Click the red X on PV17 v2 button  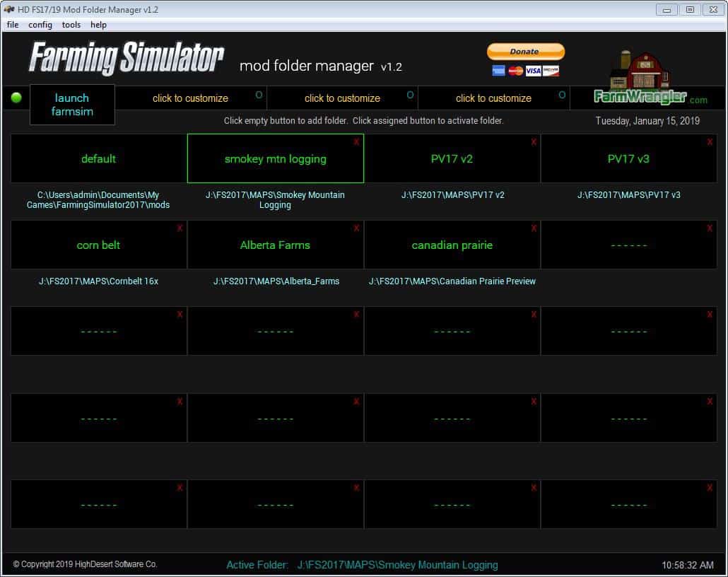(x=534, y=142)
